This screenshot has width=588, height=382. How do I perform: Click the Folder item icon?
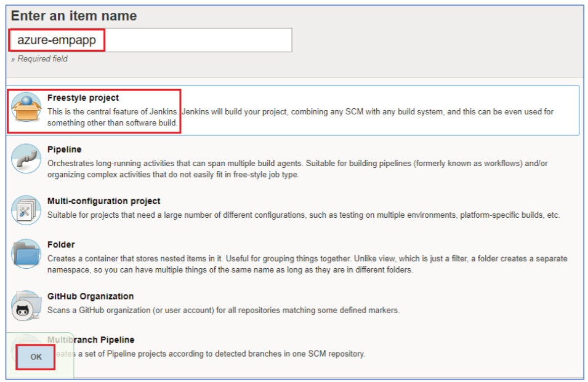[26, 253]
